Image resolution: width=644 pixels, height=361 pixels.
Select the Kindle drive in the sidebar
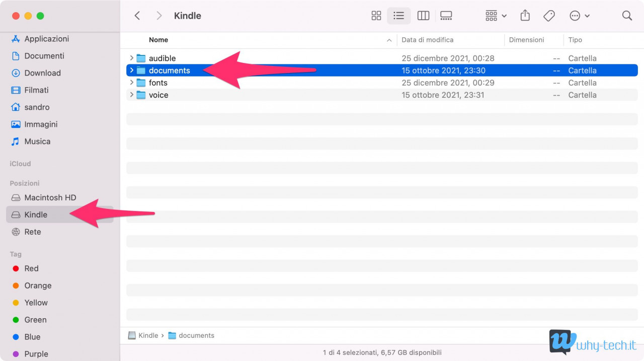pyautogui.click(x=60, y=214)
